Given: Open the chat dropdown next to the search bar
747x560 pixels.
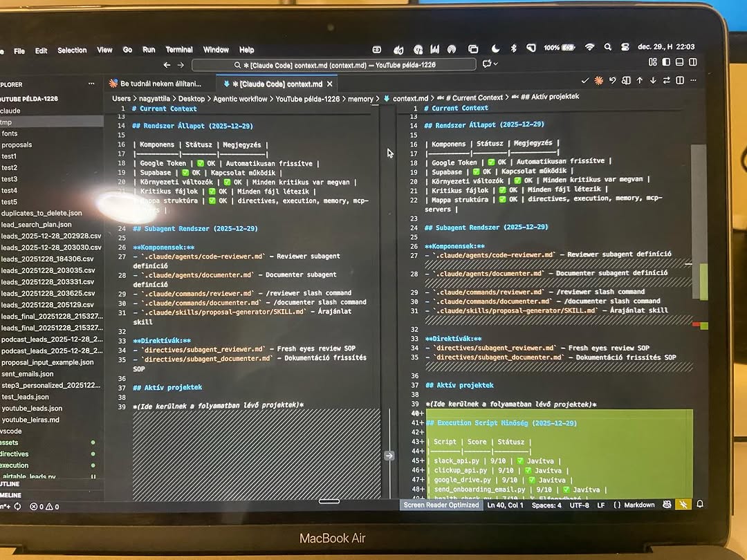Looking at the screenshot, I should [490, 64].
